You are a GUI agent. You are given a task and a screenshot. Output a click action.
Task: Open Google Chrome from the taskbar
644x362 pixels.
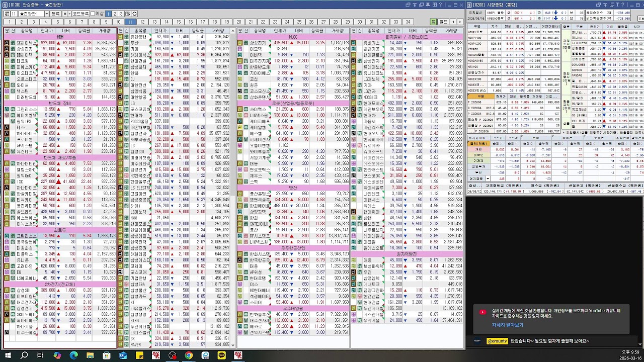[x=189, y=355]
